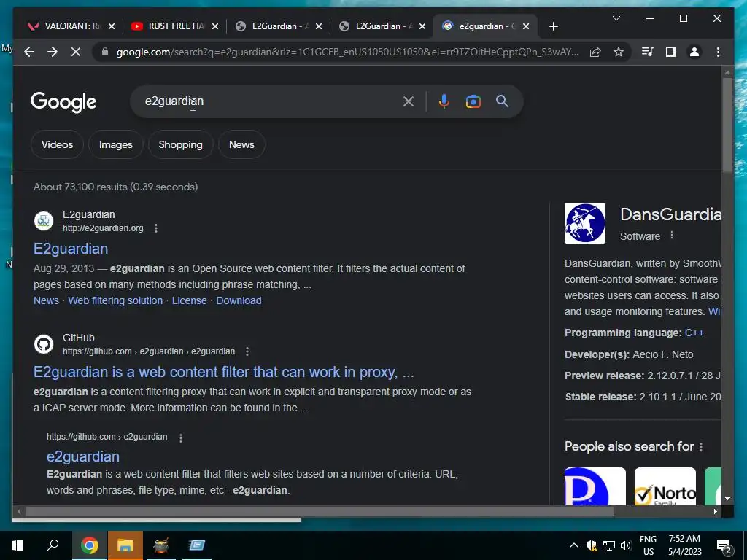747x560 pixels.
Task: Click the vertical scrollbar down arrow
Action: [x=727, y=499]
